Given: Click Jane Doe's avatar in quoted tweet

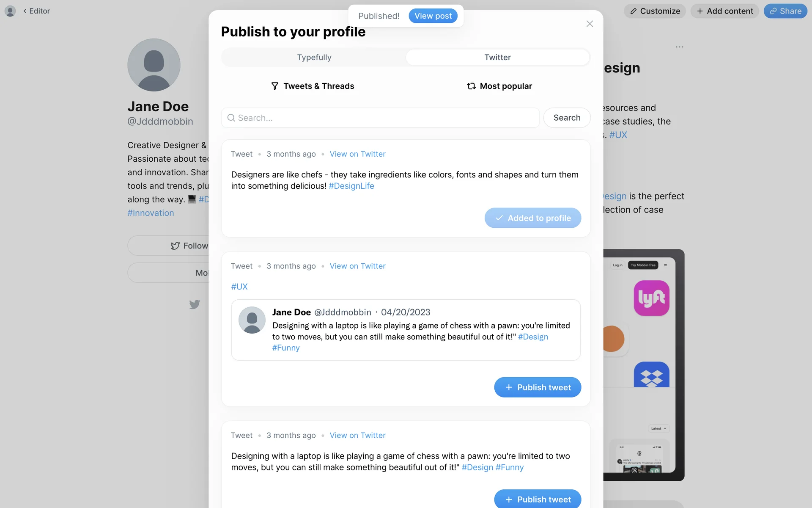Looking at the screenshot, I should tap(252, 320).
